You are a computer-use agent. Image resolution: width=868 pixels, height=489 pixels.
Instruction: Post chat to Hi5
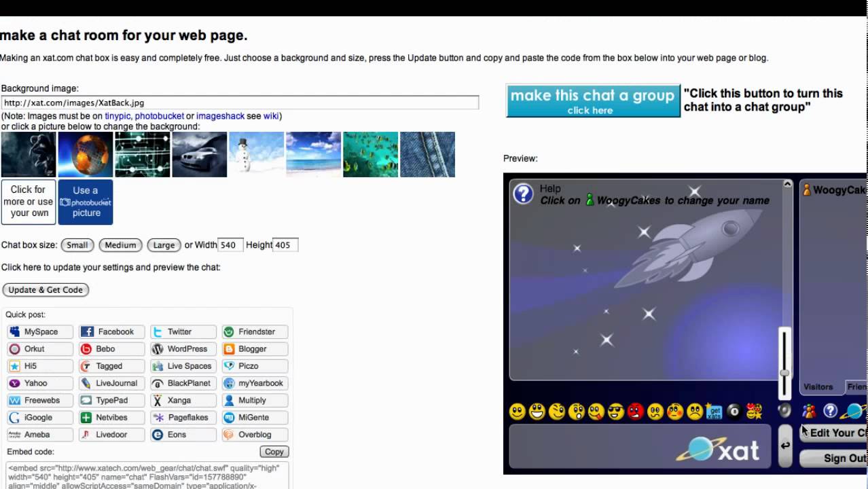coord(40,366)
